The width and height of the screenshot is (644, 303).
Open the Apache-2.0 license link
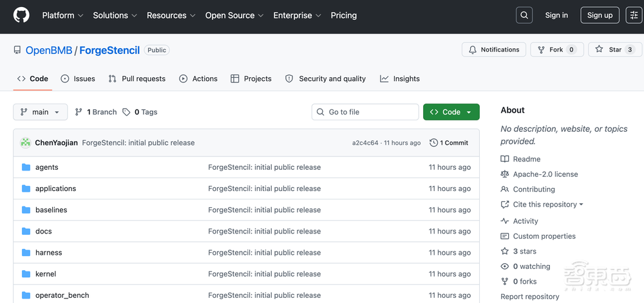[545, 174]
